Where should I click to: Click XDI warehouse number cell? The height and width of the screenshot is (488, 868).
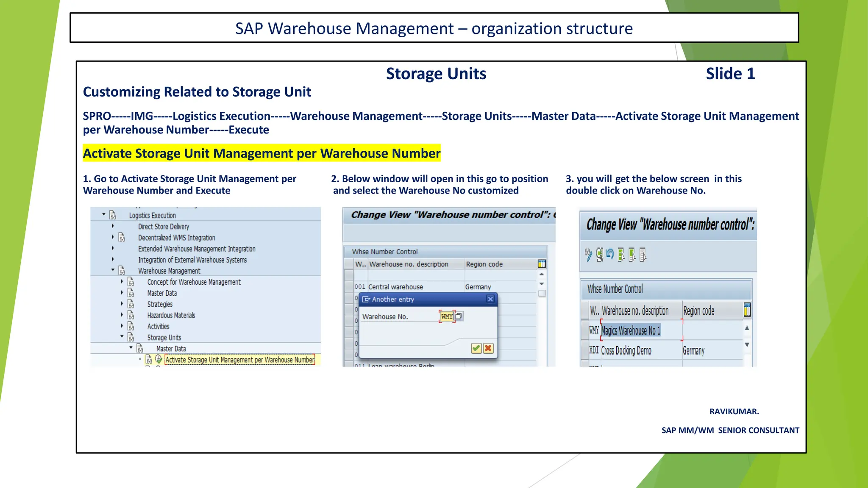tap(594, 350)
